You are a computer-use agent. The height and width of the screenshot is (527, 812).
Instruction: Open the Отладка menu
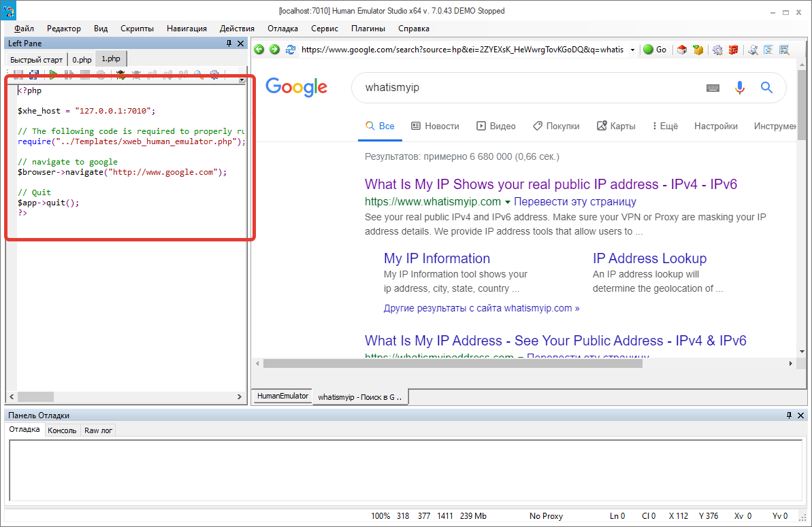(282, 29)
